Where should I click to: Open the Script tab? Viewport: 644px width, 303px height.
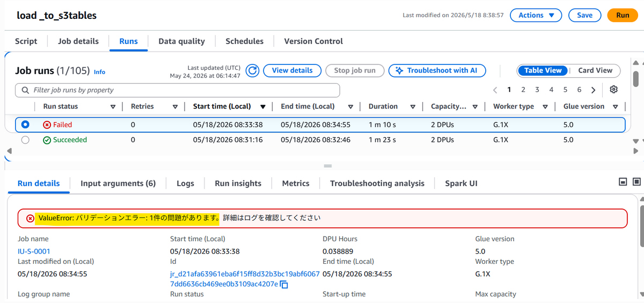(26, 41)
